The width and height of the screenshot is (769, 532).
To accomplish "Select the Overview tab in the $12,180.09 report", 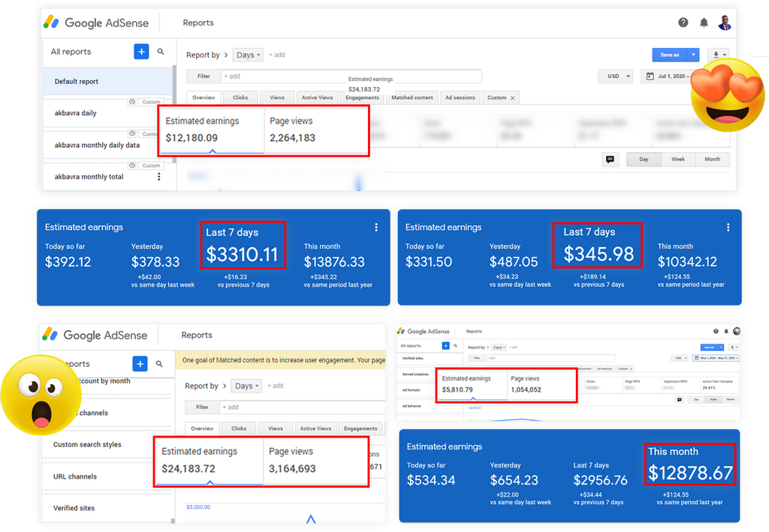I will coord(204,98).
